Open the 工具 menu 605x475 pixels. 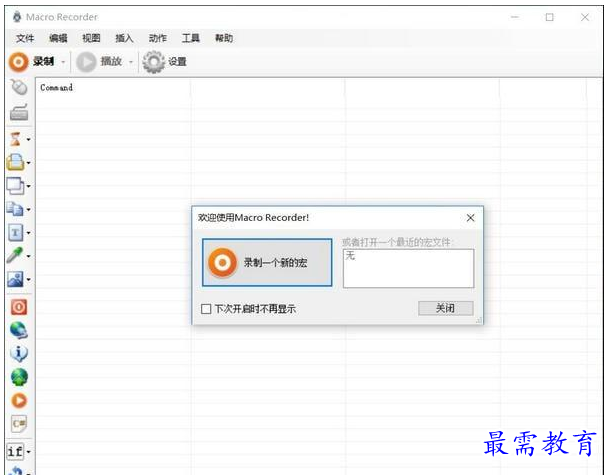(x=191, y=38)
